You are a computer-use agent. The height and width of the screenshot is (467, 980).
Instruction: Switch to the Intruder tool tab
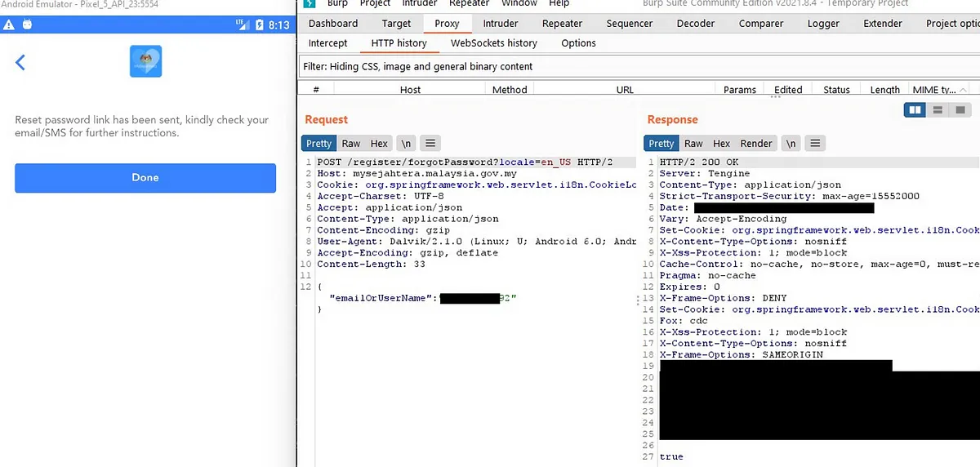click(x=501, y=24)
